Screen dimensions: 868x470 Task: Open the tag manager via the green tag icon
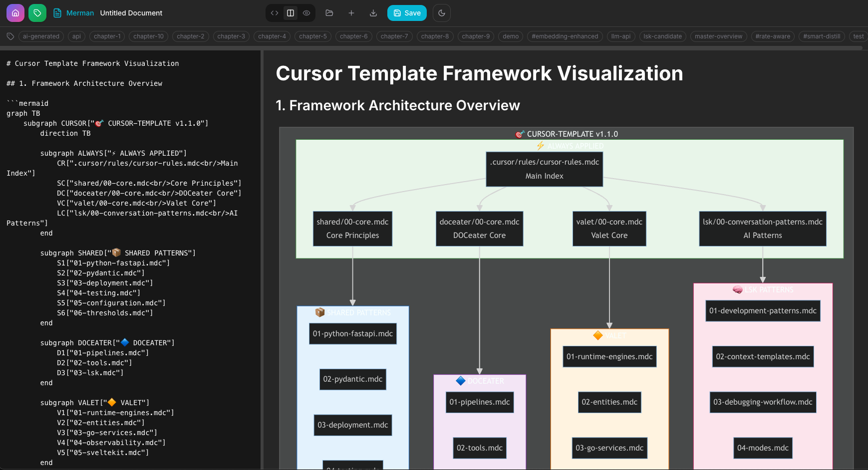click(x=37, y=13)
